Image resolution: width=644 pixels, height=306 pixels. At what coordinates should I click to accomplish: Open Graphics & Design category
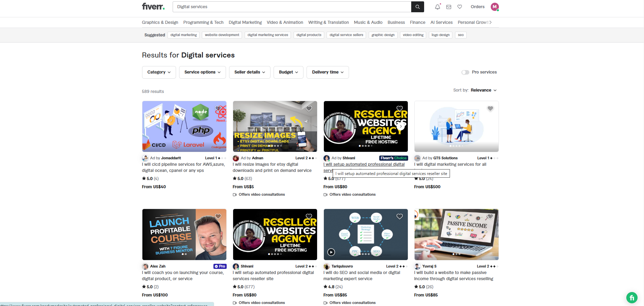point(160,22)
